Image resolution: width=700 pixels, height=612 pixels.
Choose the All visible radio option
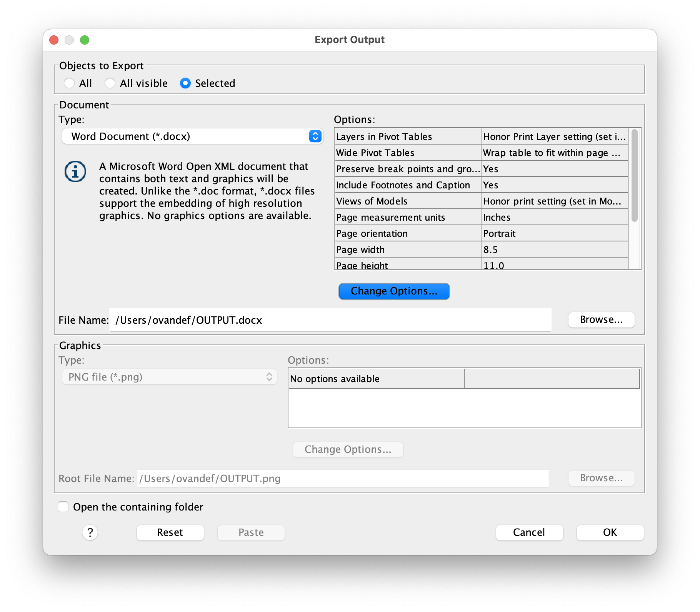110,83
